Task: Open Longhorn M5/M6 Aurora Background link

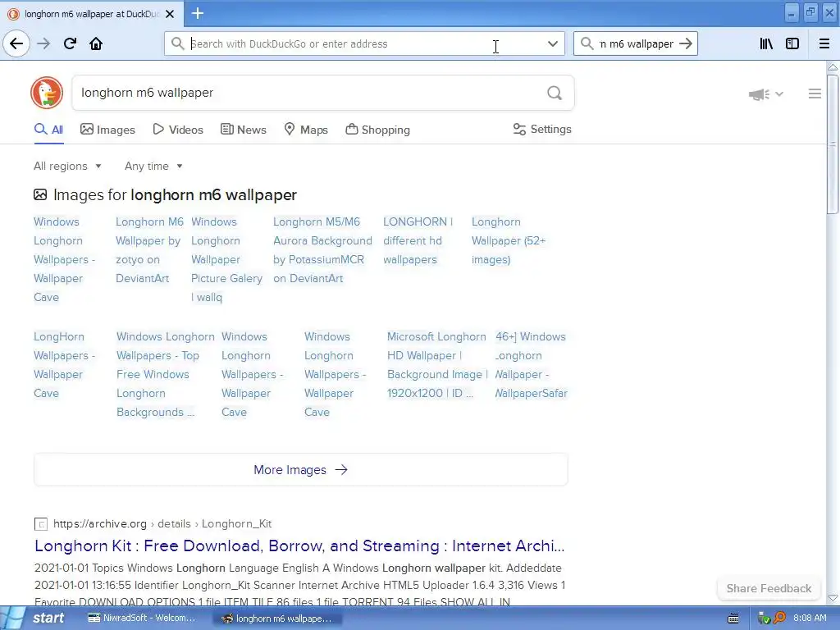Action: (322, 250)
